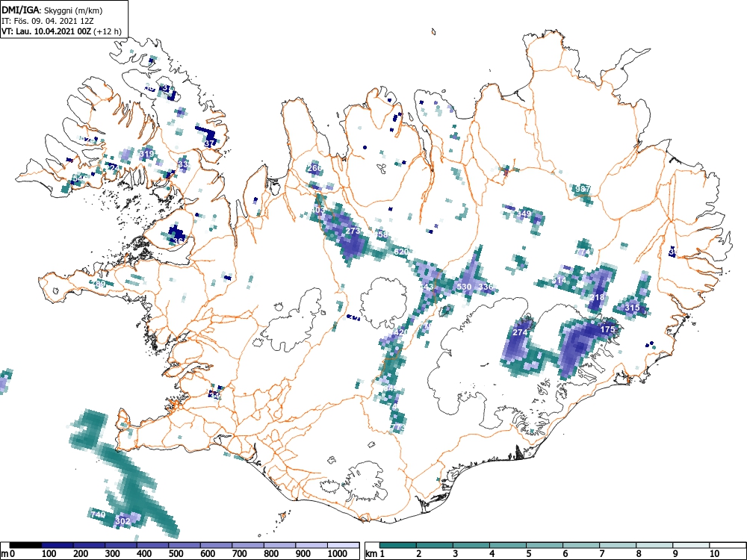This screenshot has height=560, width=747.
Task: Click the '273' visibility value on the map
Action: pyautogui.click(x=353, y=231)
